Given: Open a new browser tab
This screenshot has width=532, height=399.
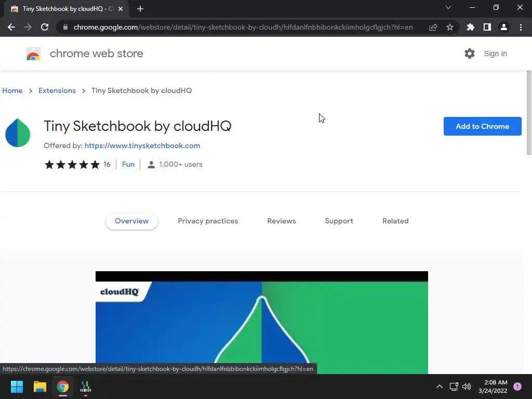Looking at the screenshot, I should coord(140,9).
